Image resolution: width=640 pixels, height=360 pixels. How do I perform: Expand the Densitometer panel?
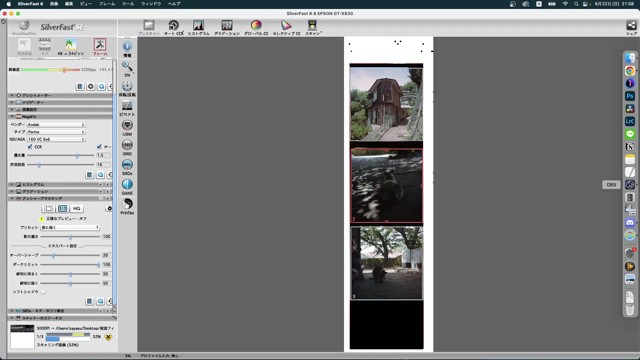tap(12, 95)
